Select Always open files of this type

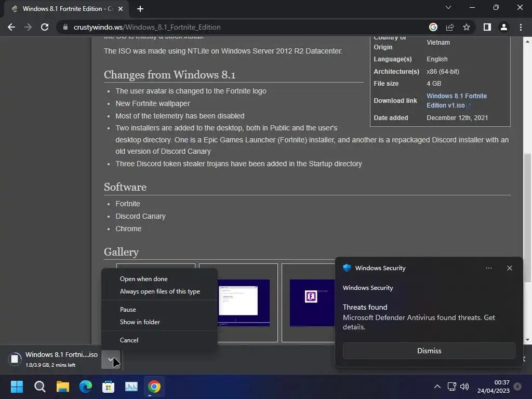[160, 291]
